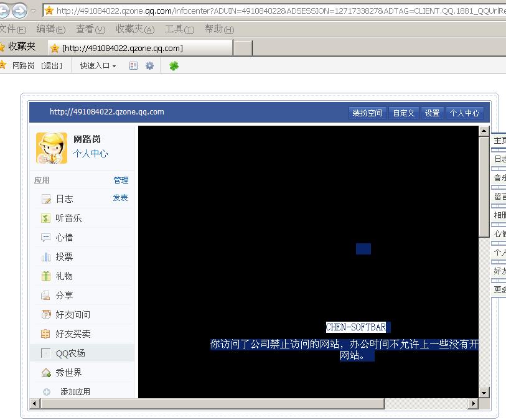This screenshot has width=506, height=420.
Task: Click the browser forward arrow button
Action: click(20, 11)
